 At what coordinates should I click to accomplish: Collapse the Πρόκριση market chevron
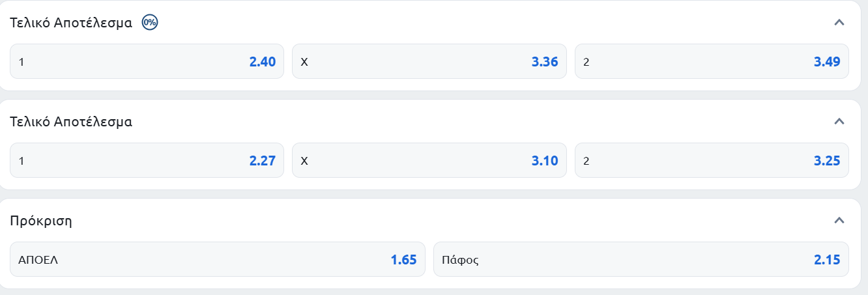click(x=839, y=221)
